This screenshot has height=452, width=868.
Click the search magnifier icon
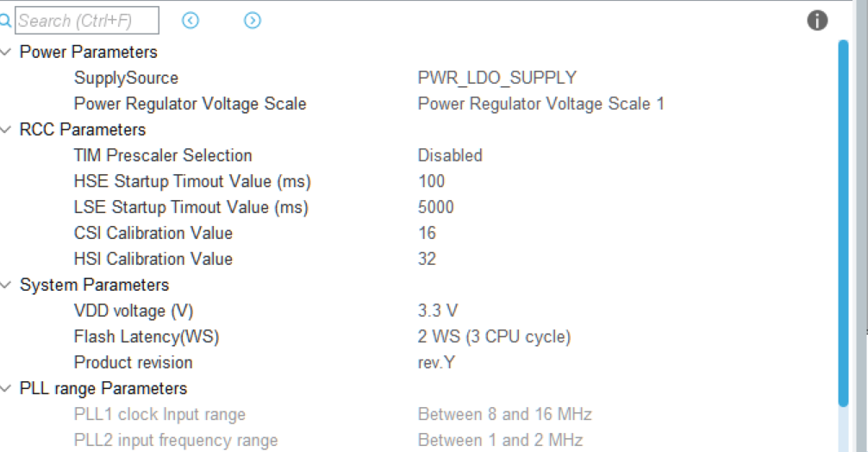pos(5,21)
